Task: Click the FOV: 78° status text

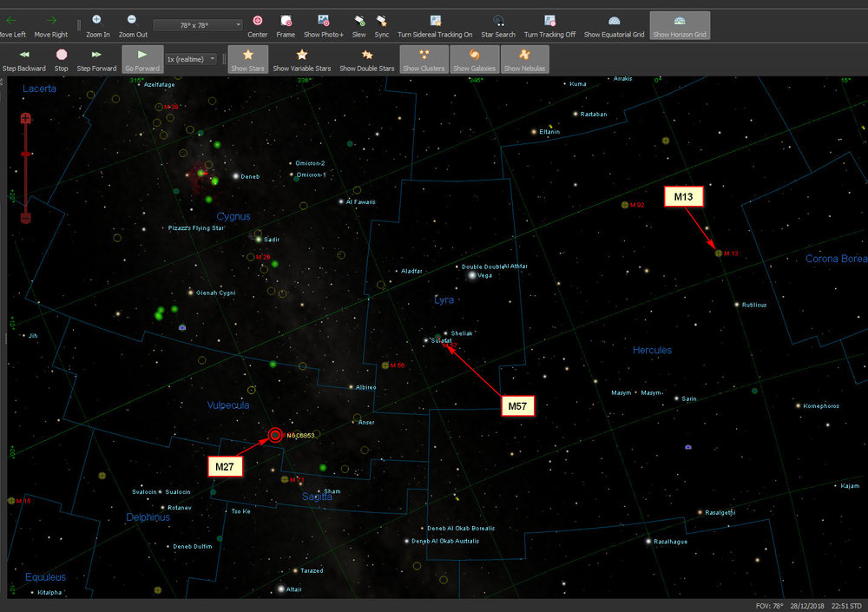Action: click(x=769, y=606)
